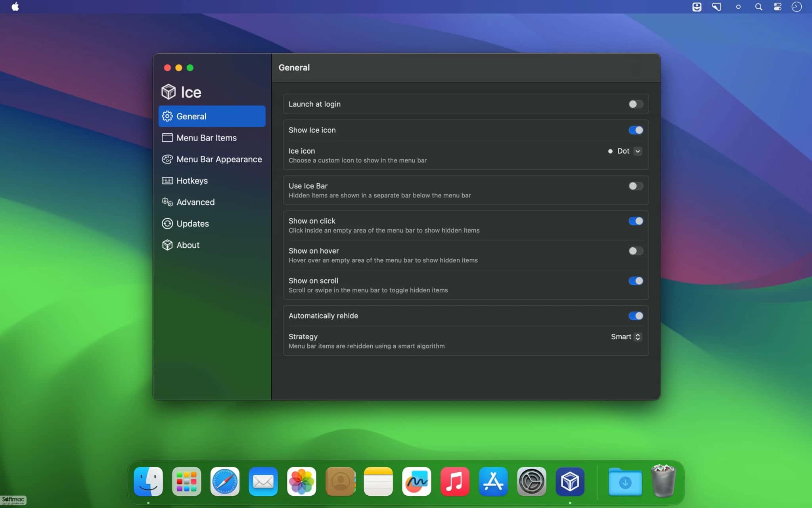
Task: Open the Strategy Smart popup menu
Action: 626,337
